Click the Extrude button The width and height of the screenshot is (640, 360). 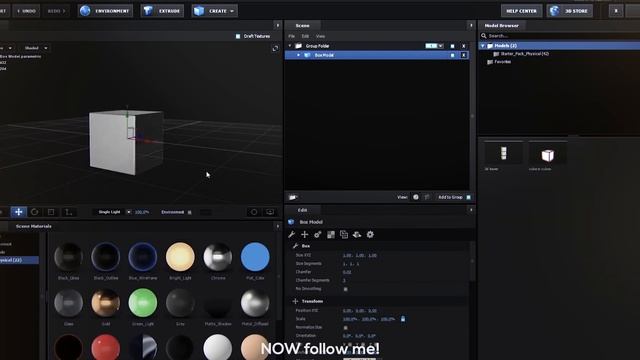tap(162, 11)
